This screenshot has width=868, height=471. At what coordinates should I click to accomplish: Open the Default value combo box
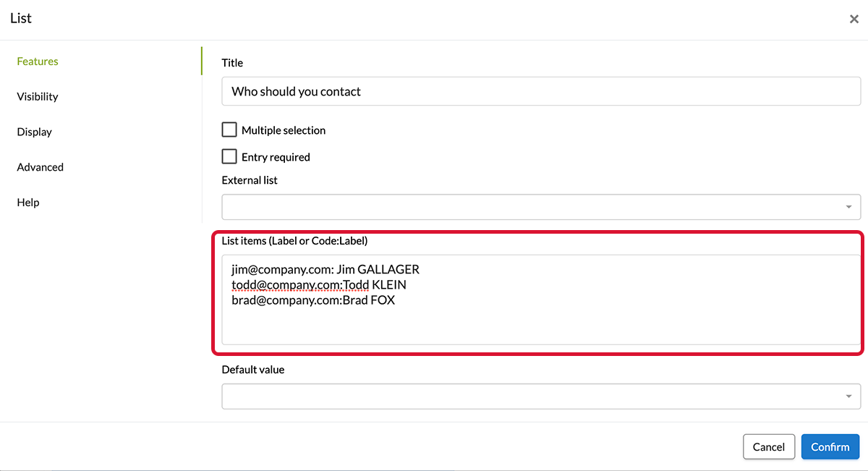541,396
